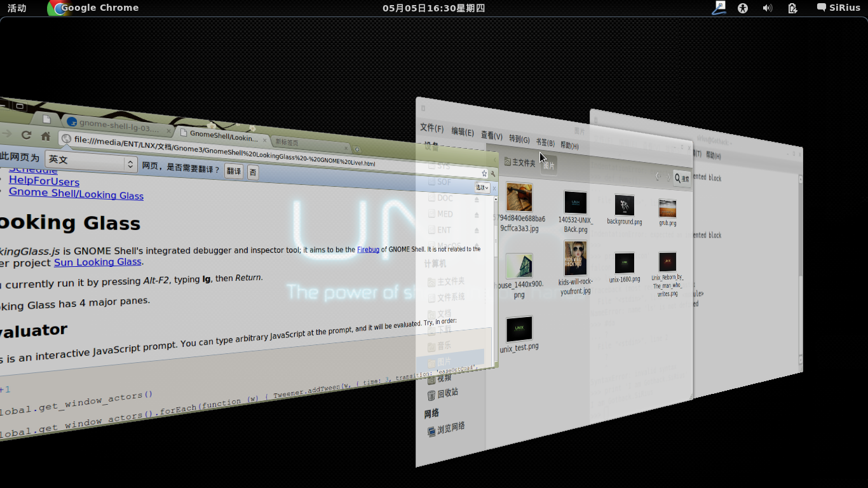Open the SiRius user menu
Screen dimensions: 868x488
click(x=838, y=8)
